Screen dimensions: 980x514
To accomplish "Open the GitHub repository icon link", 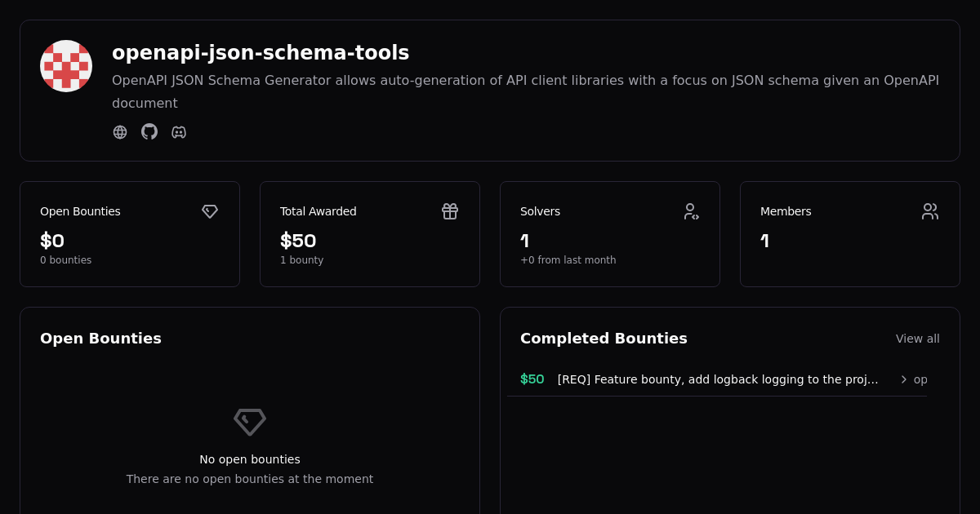I will [149, 131].
